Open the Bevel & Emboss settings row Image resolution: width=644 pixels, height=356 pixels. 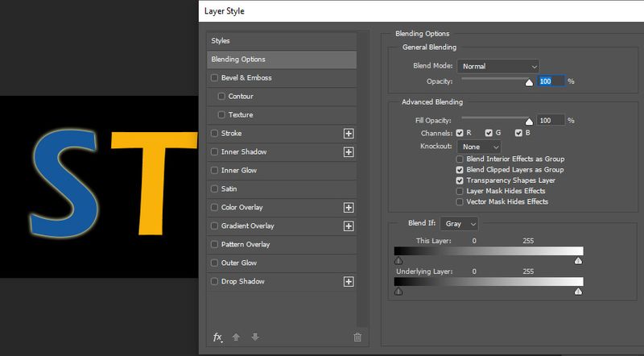282,77
